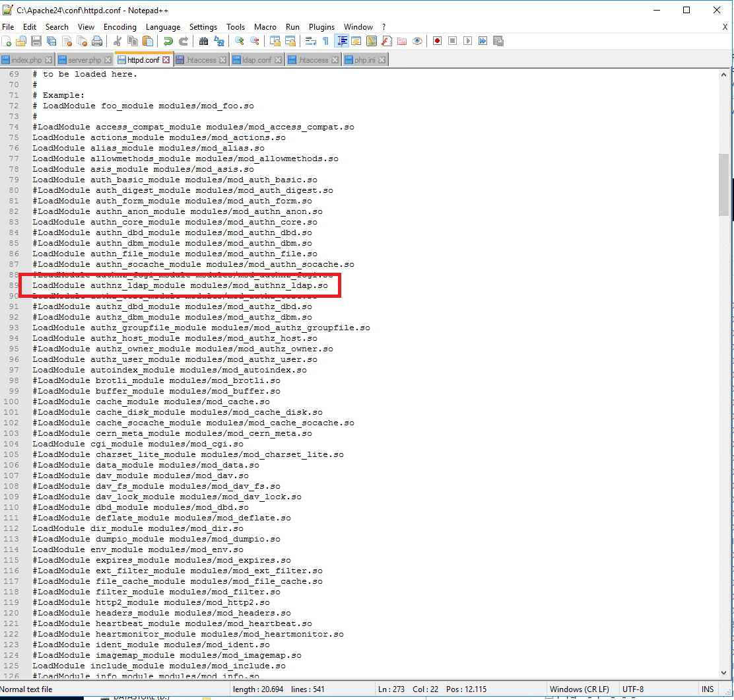Open the Replace dialog icon
This screenshot has width=734, height=700.
tap(218, 41)
